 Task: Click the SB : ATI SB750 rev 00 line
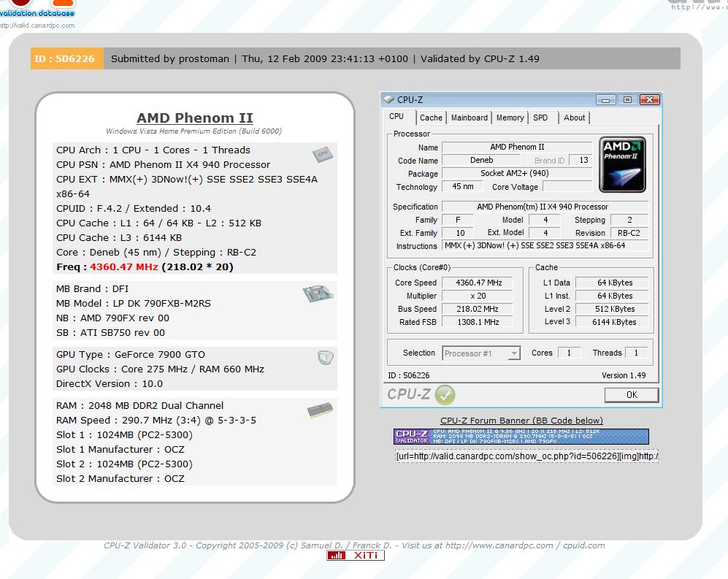click(x=110, y=332)
